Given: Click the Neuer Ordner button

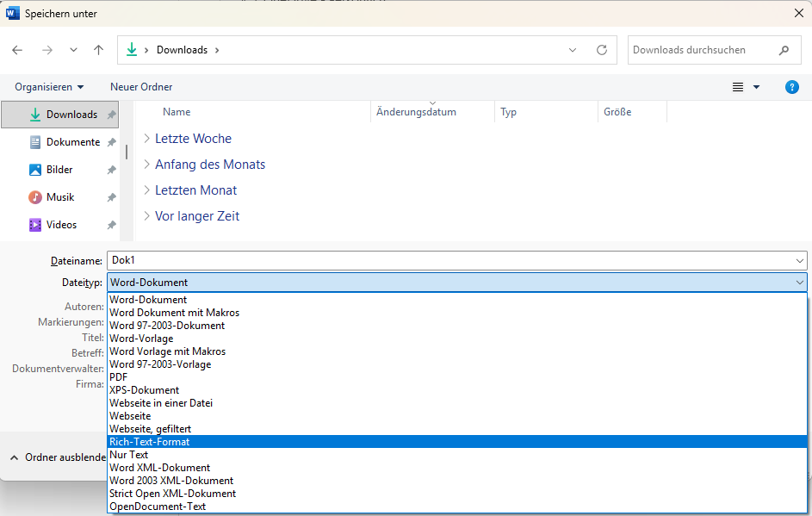Looking at the screenshot, I should [141, 87].
